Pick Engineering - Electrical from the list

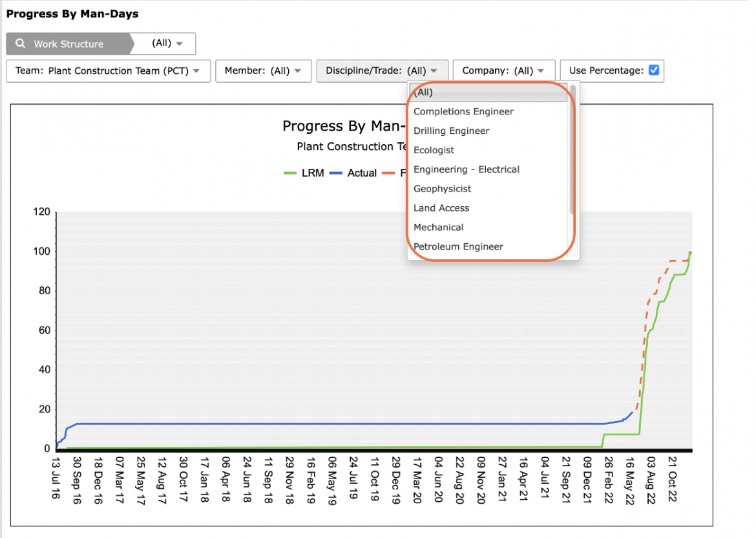467,169
